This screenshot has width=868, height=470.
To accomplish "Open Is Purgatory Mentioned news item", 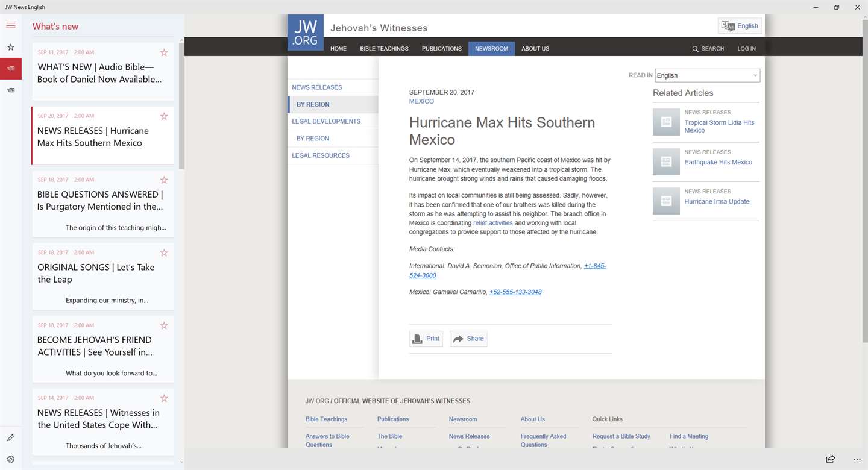I will point(103,203).
